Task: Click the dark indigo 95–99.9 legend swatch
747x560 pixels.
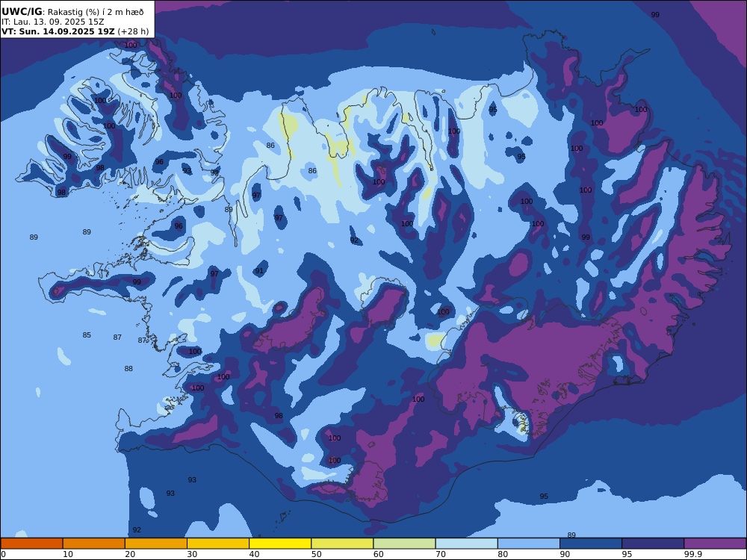Action: (653, 544)
